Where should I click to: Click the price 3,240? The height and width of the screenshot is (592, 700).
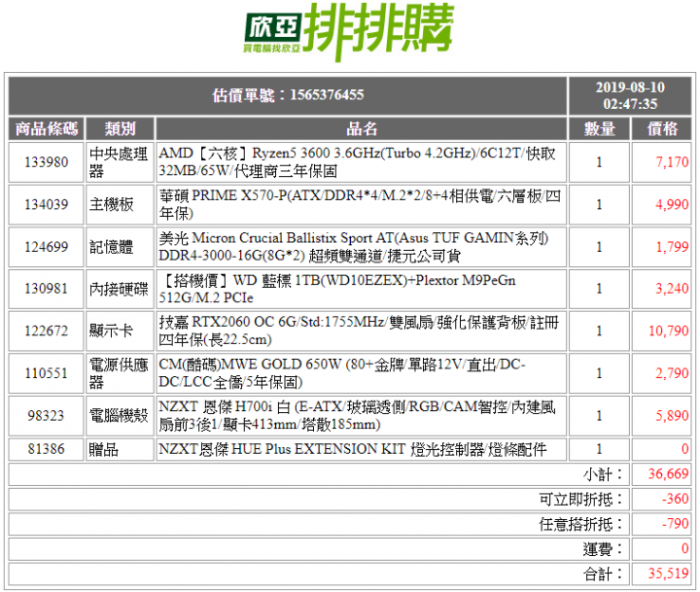(672, 289)
